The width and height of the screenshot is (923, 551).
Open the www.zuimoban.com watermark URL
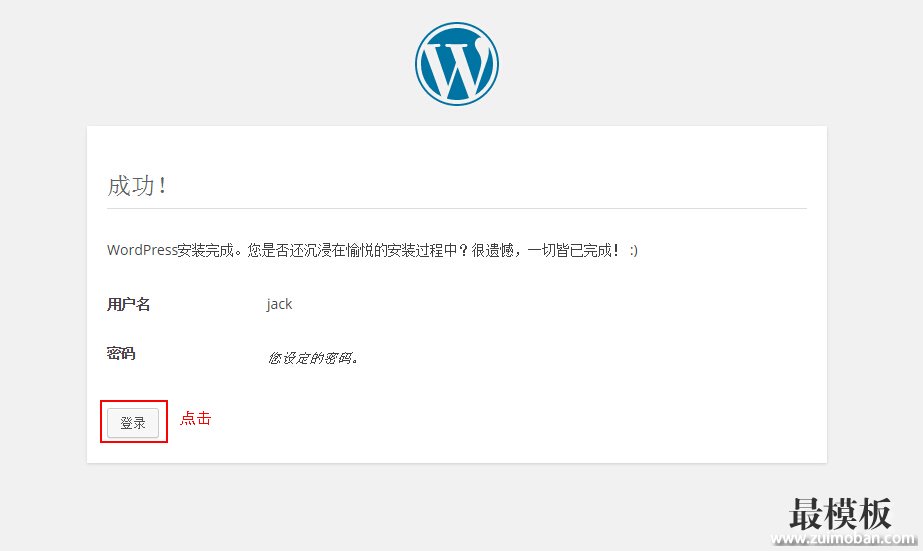coord(844,540)
